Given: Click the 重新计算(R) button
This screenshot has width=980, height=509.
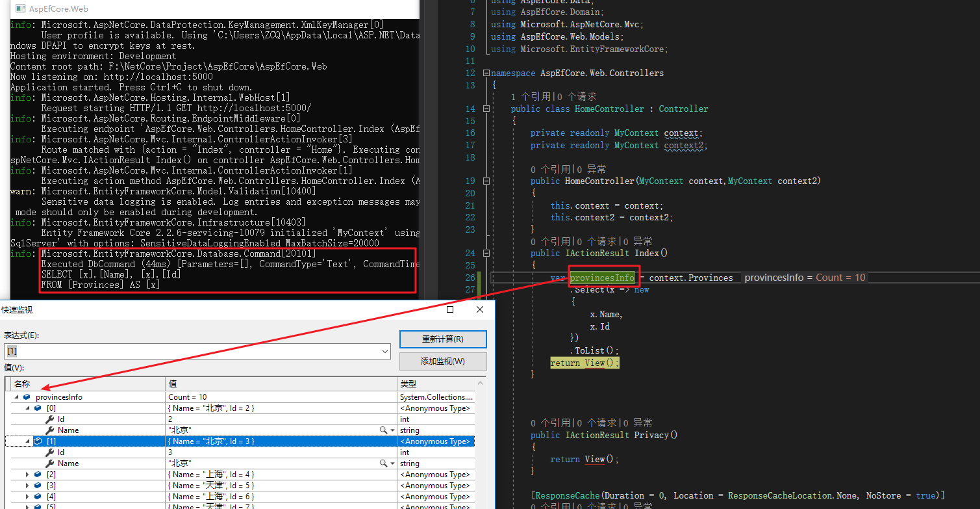Looking at the screenshot, I should pos(443,339).
